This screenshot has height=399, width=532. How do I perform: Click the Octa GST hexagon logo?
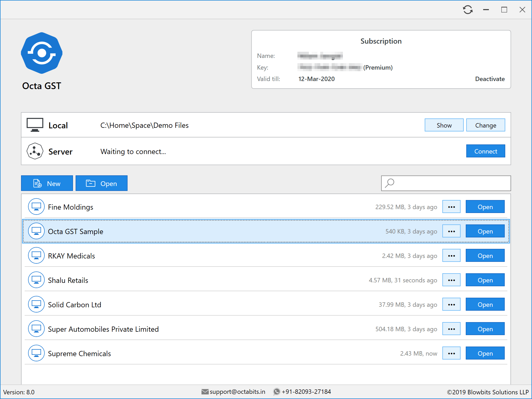(42, 53)
